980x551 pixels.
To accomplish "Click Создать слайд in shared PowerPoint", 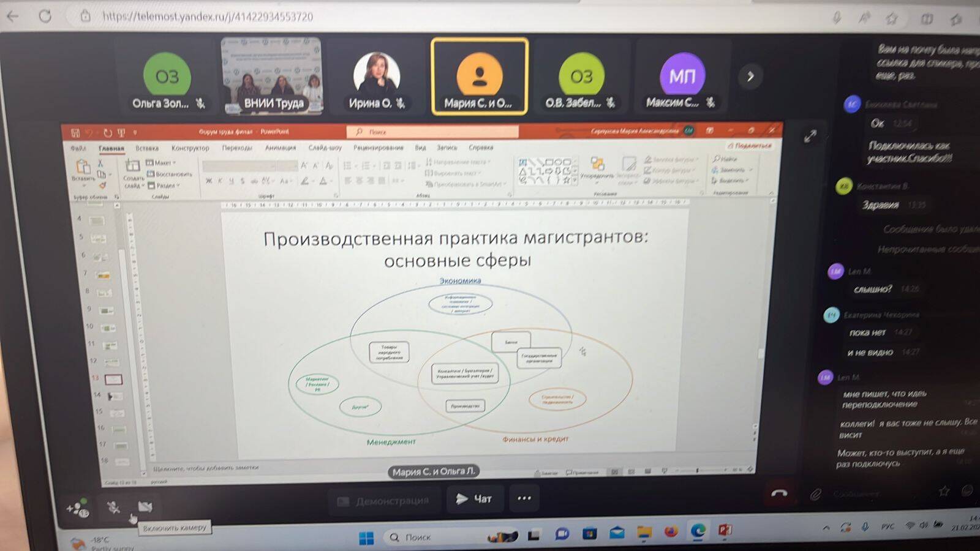I will [133, 174].
